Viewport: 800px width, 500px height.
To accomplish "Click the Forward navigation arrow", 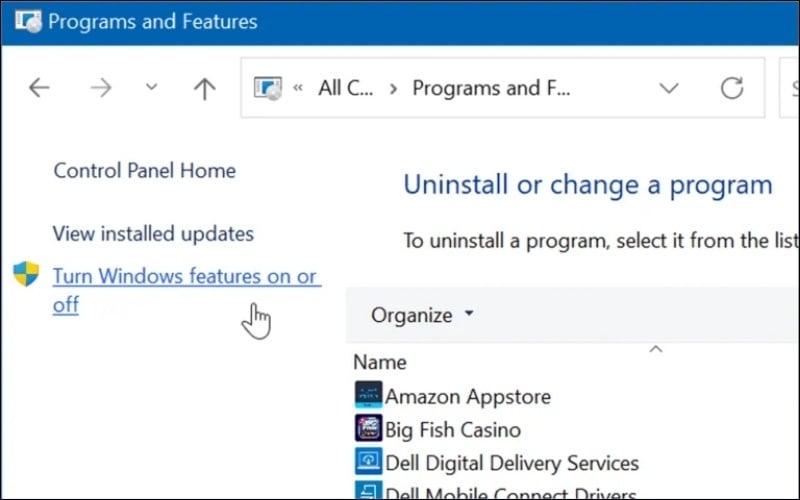I will (101, 88).
